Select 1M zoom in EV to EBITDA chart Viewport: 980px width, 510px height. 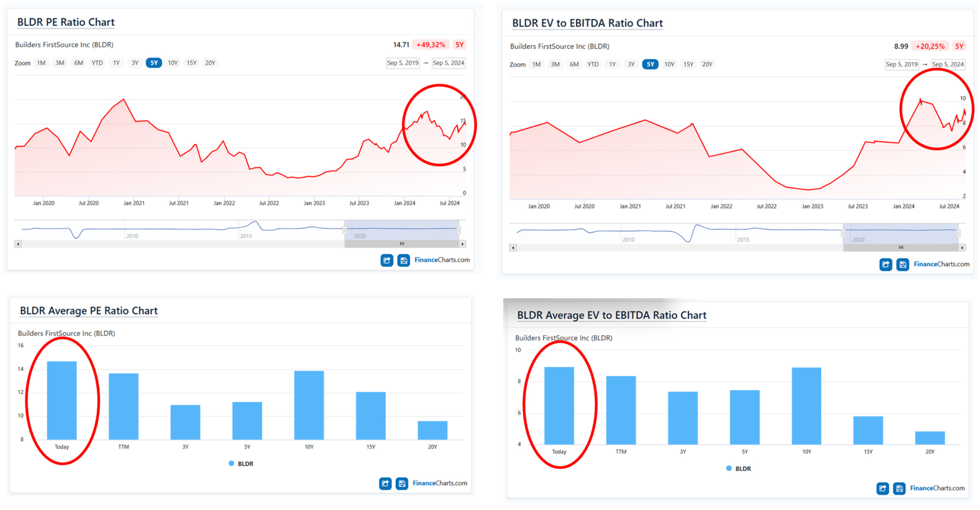click(536, 64)
